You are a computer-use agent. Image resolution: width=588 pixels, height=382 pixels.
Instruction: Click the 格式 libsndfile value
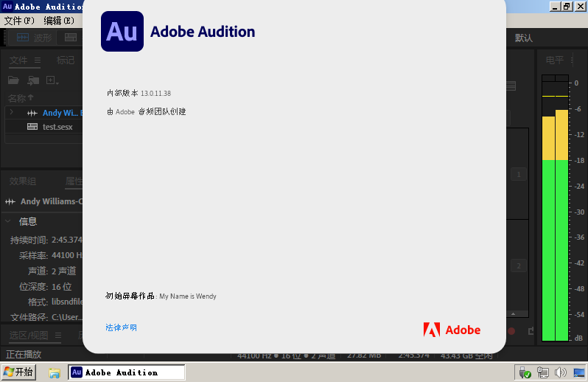coord(67,302)
